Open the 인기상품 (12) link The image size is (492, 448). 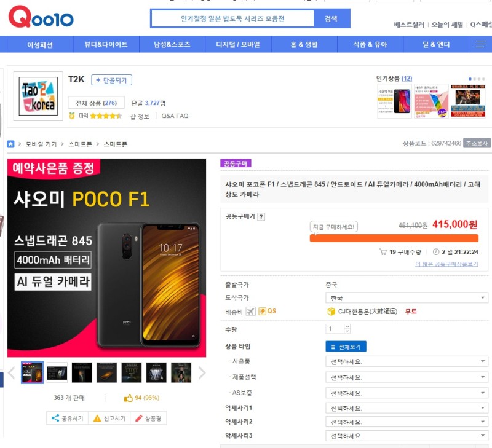point(394,79)
